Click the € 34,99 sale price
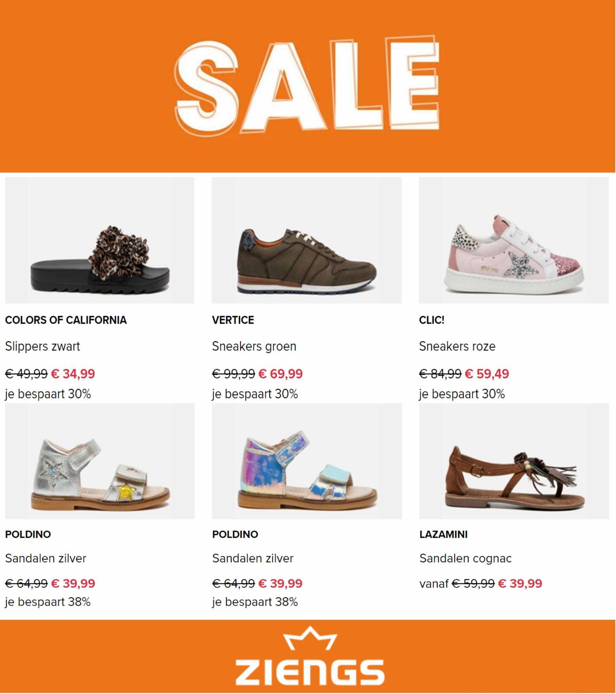This screenshot has height=694, width=616. coord(73,374)
